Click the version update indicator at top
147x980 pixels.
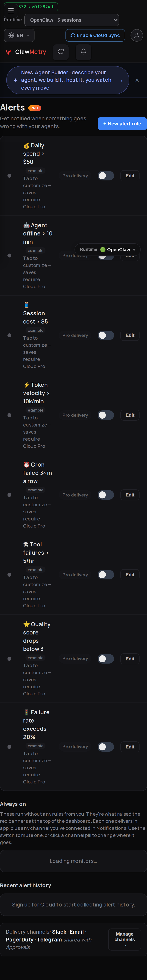[36, 7]
